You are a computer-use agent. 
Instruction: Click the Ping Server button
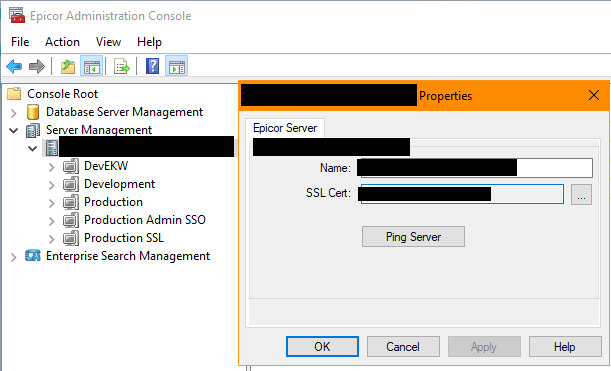(x=413, y=237)
